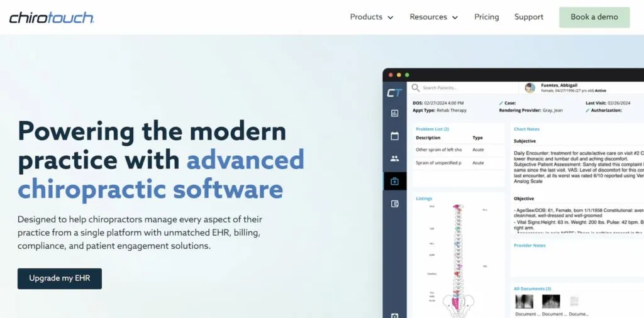Open the patients people icon in sidebar
644x318 pixels.
[x=395, y=158]
